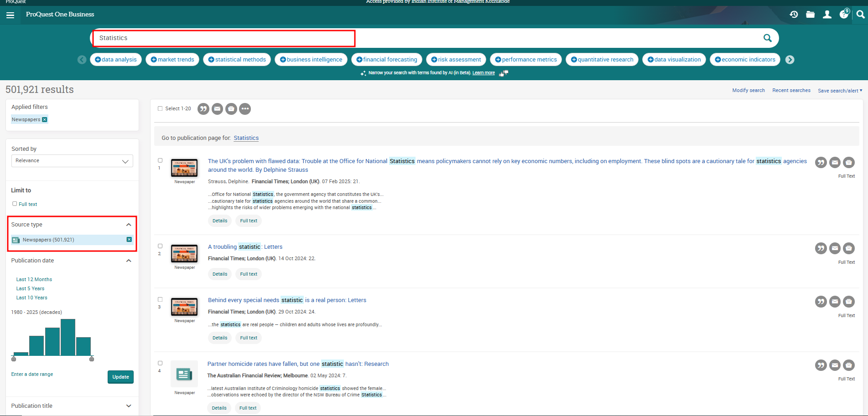Open the Save search/alert menu

tap(840, 91)
